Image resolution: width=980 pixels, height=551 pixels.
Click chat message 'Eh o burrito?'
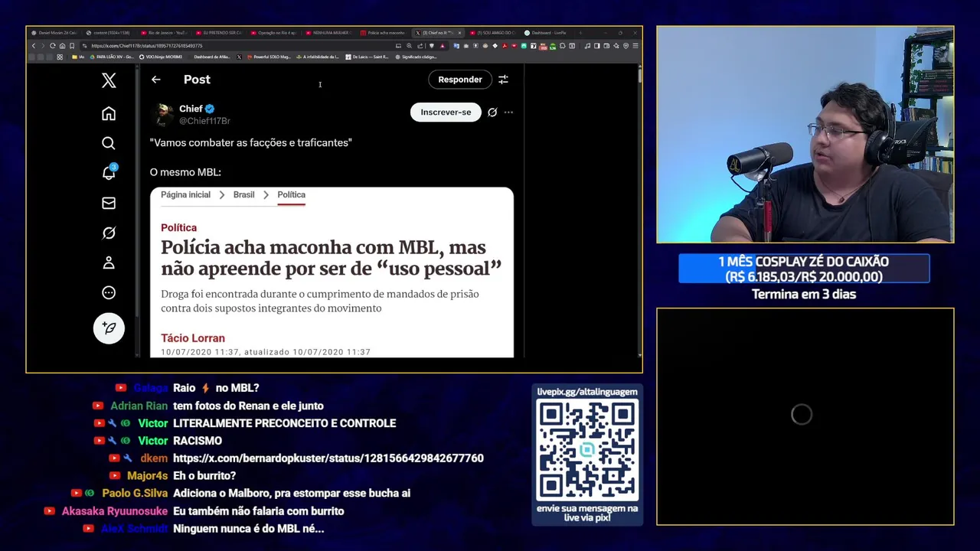pos(204,476)
